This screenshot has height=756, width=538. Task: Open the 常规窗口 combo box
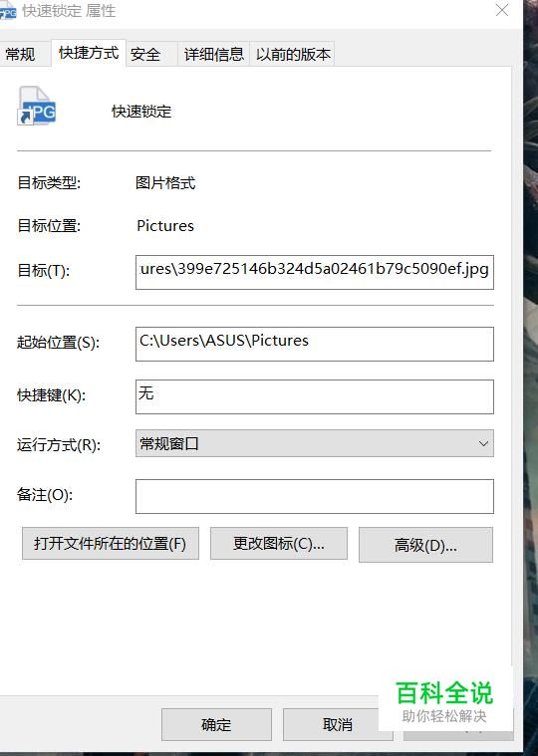[x=314, y=443]
